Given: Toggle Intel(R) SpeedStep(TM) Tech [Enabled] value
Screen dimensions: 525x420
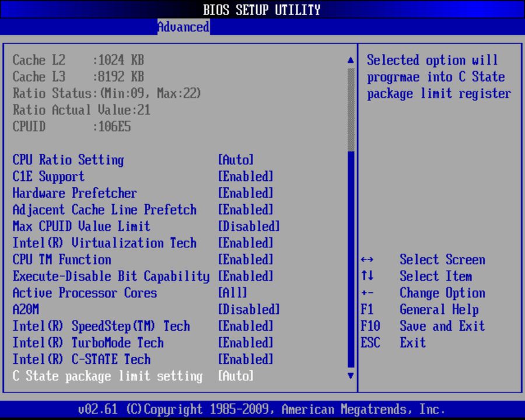Looking at the screenshot, I should (246, 326).
